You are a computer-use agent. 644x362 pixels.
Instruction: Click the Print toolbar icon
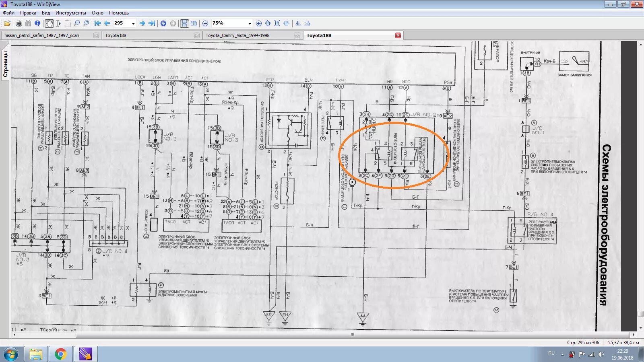[19, 23]
